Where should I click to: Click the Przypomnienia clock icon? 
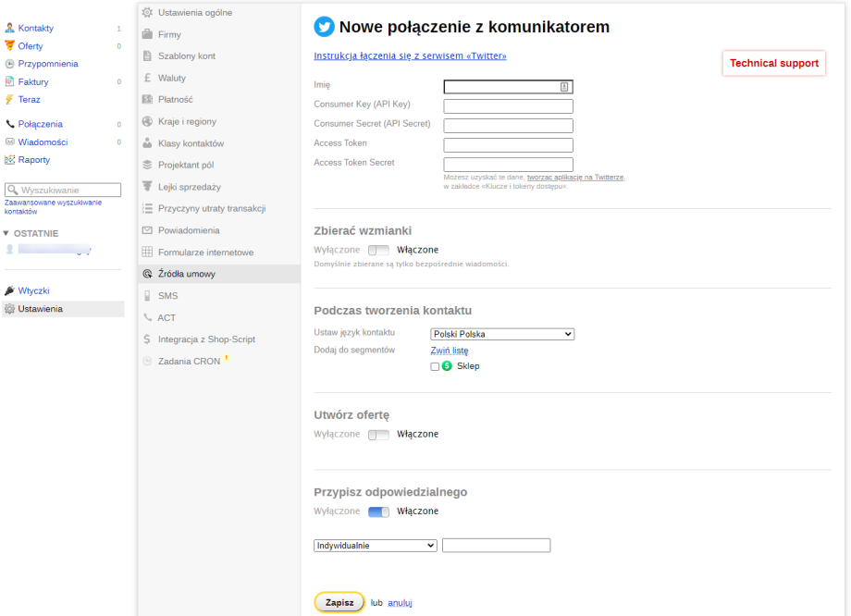(10, 64)
